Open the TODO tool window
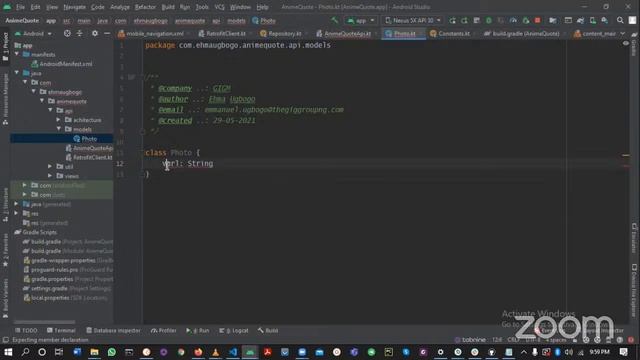 [x=26, y=331]
